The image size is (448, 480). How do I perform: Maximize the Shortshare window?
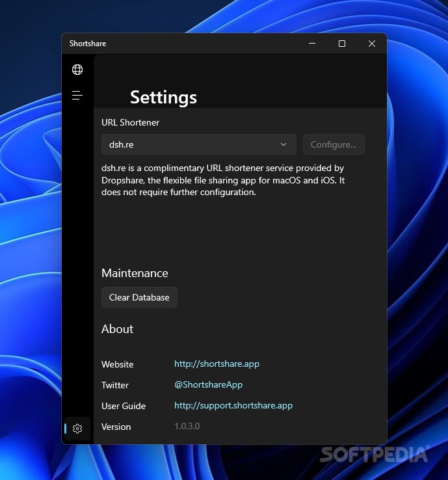342,44
